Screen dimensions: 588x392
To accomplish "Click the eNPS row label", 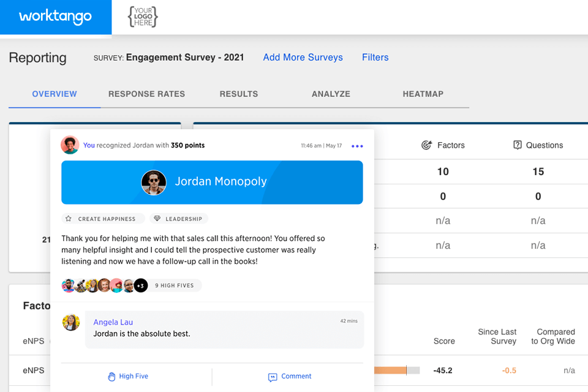I will pos(33,371).
